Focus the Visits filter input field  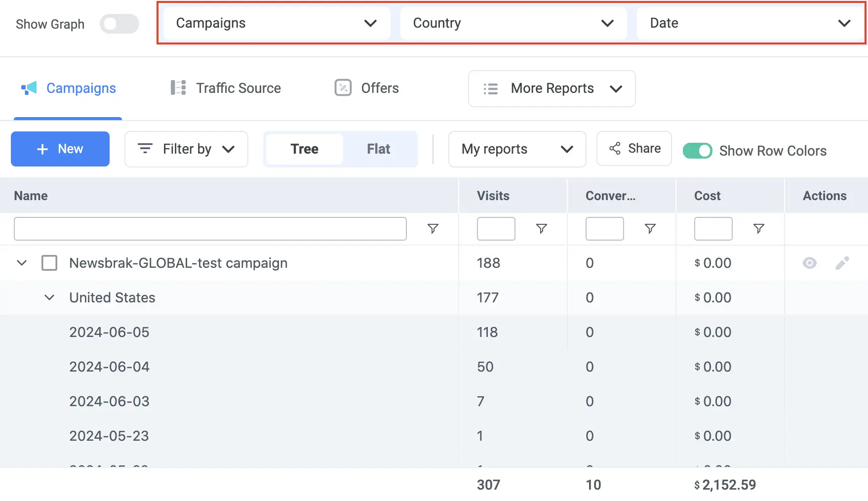coord(496,229)
